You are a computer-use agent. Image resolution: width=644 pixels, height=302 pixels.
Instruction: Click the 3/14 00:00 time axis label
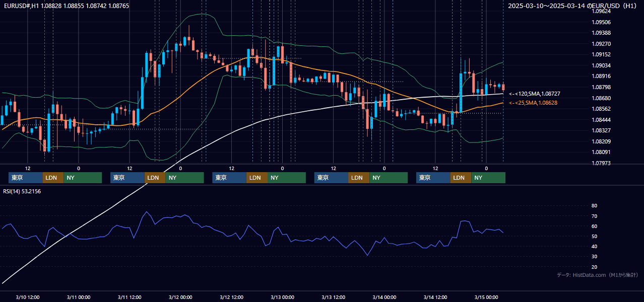[x=384, y=297]
